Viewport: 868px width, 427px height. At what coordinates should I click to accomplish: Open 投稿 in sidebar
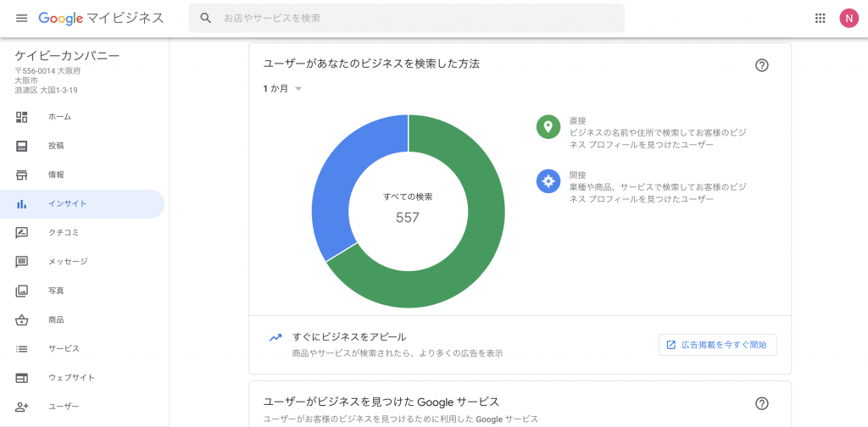(x=82, y=146)
